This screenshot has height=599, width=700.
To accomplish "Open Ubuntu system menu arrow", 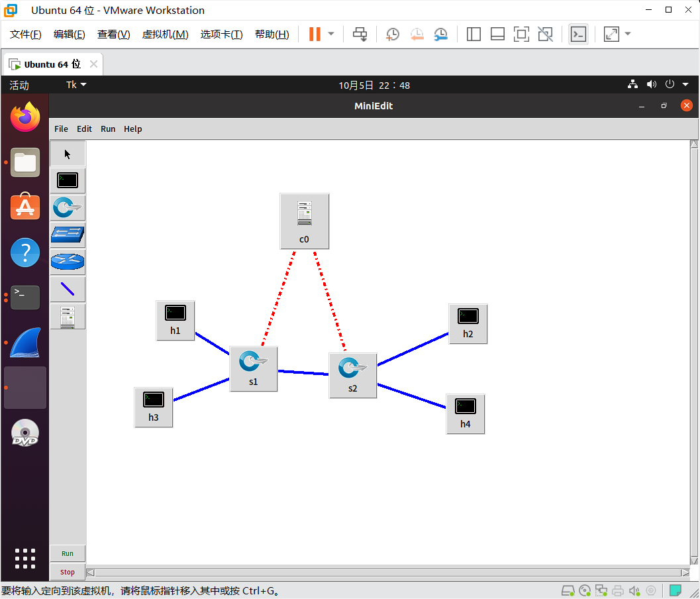I will 685,84.
